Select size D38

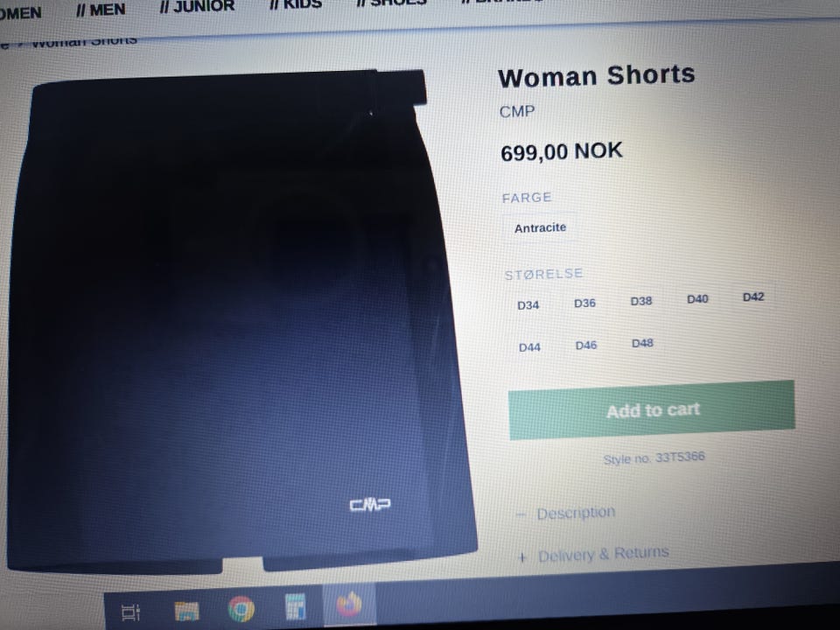point(641,301)
